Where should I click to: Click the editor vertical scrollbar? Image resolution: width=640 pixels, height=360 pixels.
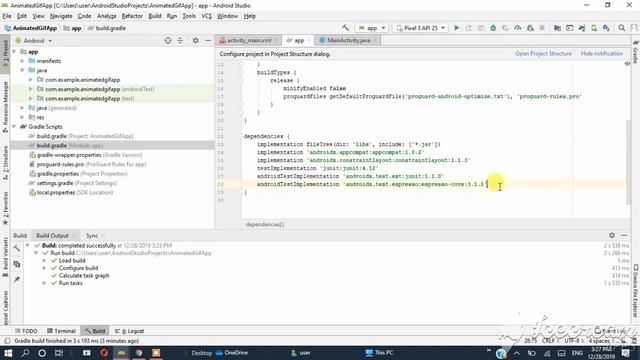tap(627, 162)
